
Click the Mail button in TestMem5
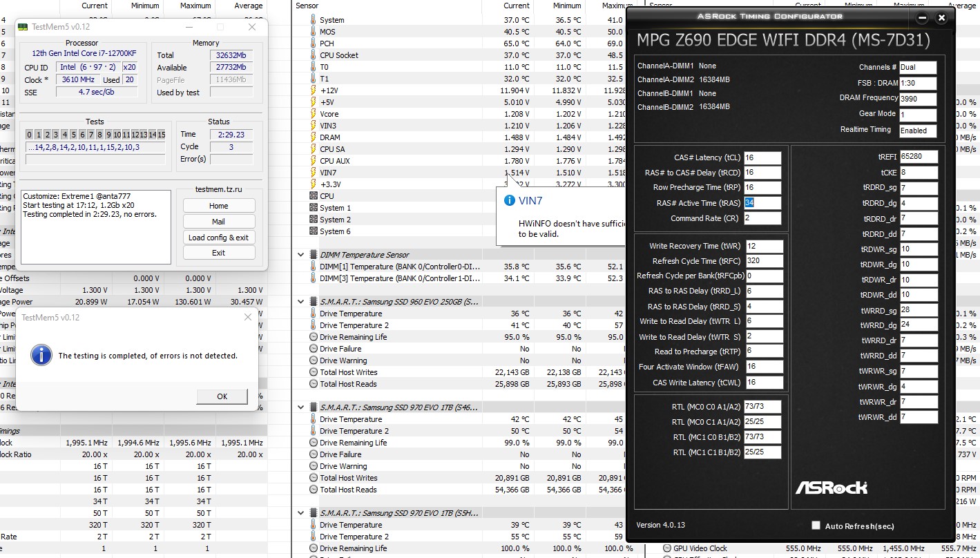219,222
